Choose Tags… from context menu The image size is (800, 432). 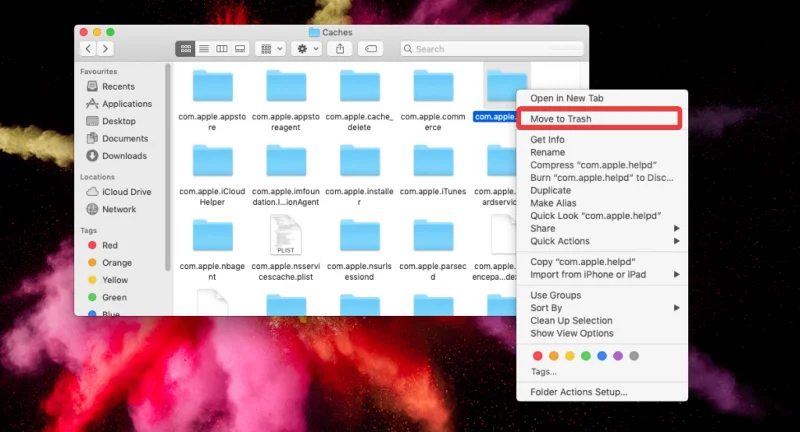click(x=543, y=372)
